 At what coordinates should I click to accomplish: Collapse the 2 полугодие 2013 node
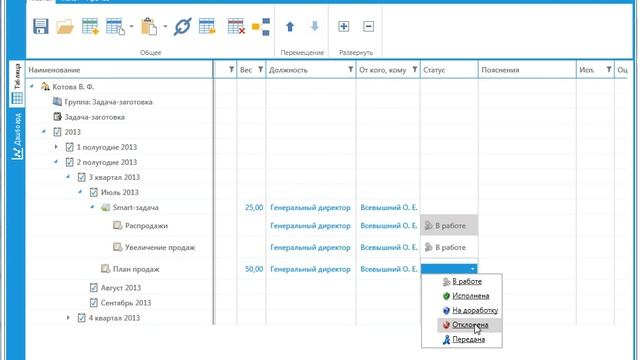(x=56, y=162)
